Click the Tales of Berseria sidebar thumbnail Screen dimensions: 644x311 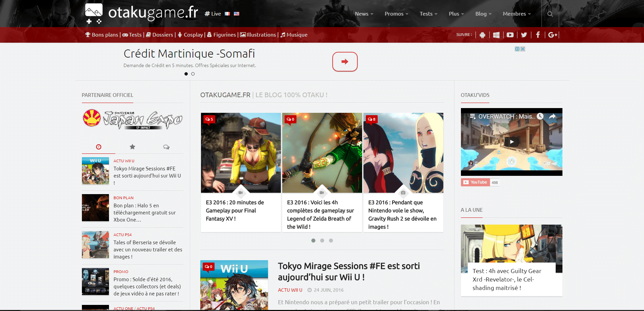(95, 245)
